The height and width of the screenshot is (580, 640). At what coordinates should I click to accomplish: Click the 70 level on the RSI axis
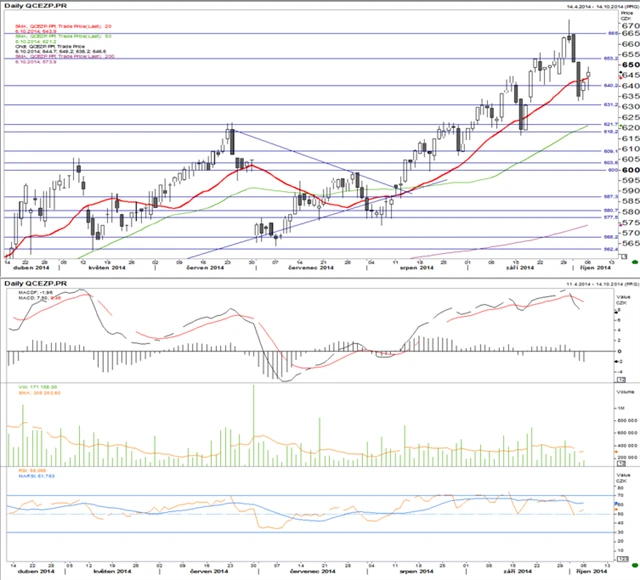point(618,496)
